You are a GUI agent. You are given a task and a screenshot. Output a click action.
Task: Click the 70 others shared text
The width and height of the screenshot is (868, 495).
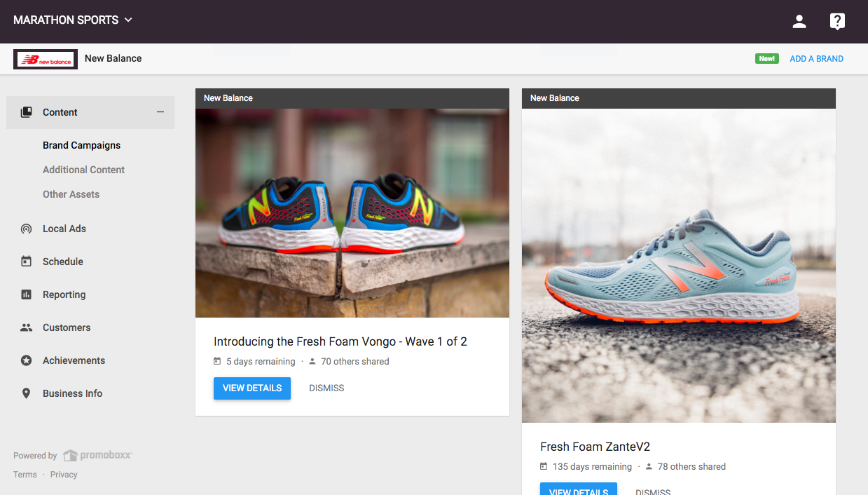(355, 362)
